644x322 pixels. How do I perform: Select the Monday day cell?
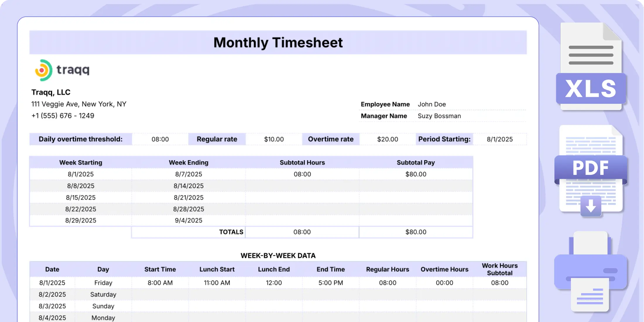tap(103, 318)
